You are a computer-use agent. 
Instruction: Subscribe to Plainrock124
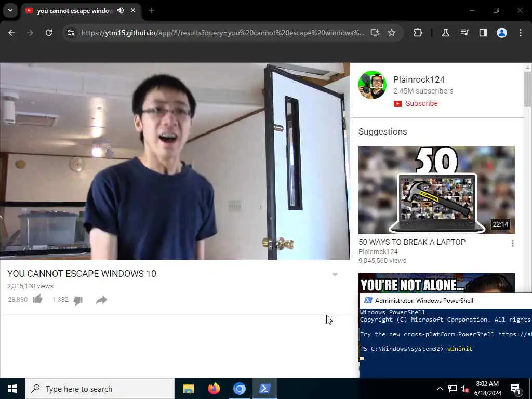click(416, 103)
